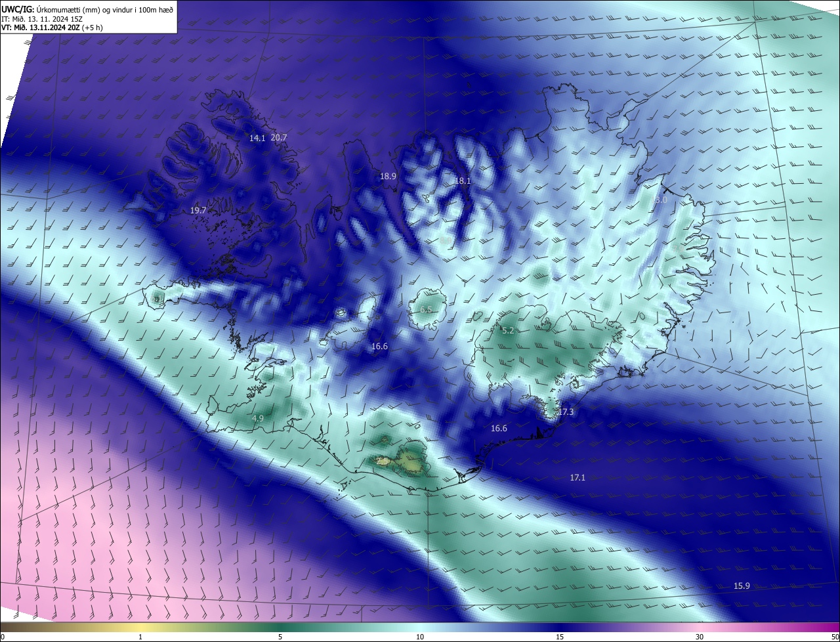This screenshot has height=642, width=840.
Task: Click the 16.6 value beneath the 6.5 label
Action: point(379,346)
